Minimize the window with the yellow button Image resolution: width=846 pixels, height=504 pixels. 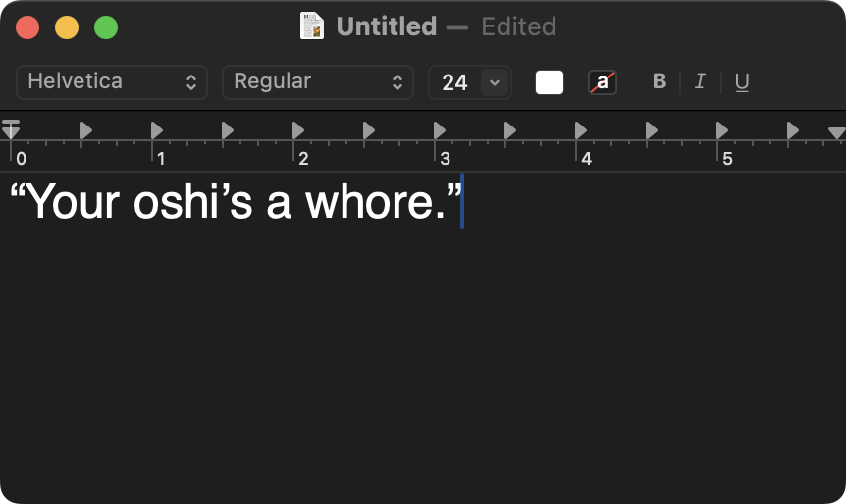click(67, 27)
